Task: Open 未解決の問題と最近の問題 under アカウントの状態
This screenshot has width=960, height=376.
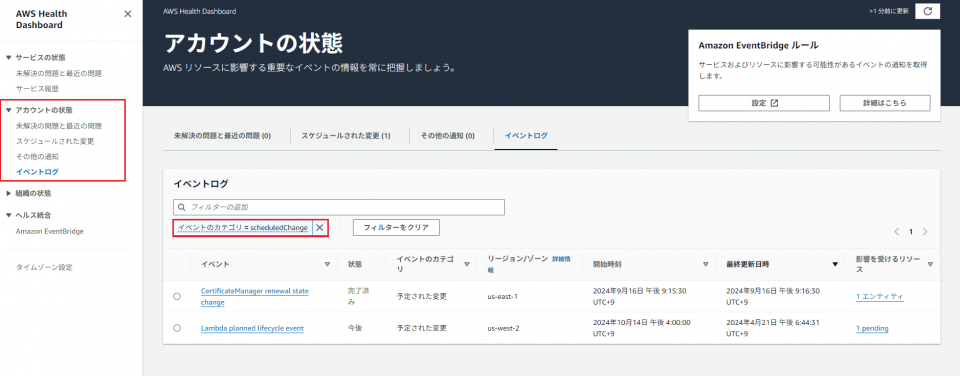Action: point(59,126)
